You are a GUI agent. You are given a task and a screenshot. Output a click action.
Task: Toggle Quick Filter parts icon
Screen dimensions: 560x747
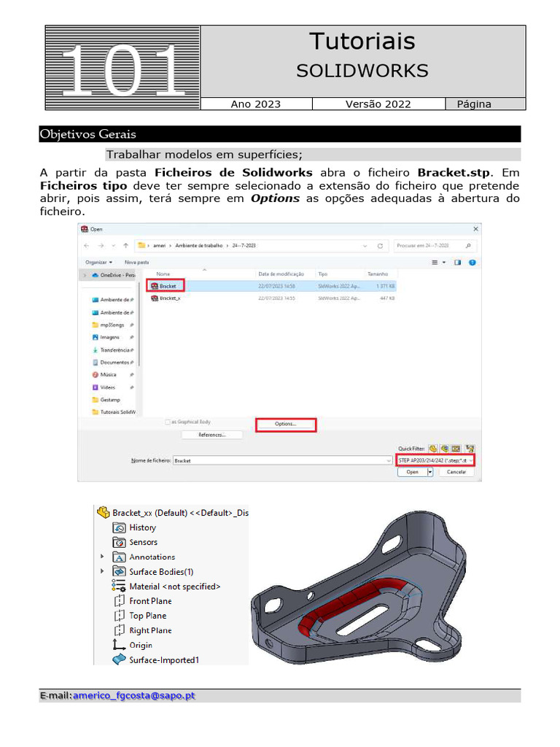[432, 449]
